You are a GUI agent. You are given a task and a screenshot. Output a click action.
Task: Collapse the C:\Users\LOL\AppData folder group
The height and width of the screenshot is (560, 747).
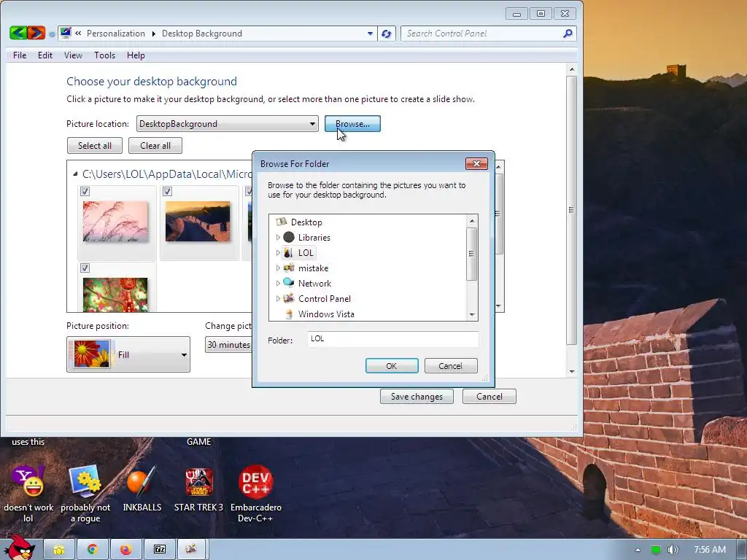tap(75, 174)
